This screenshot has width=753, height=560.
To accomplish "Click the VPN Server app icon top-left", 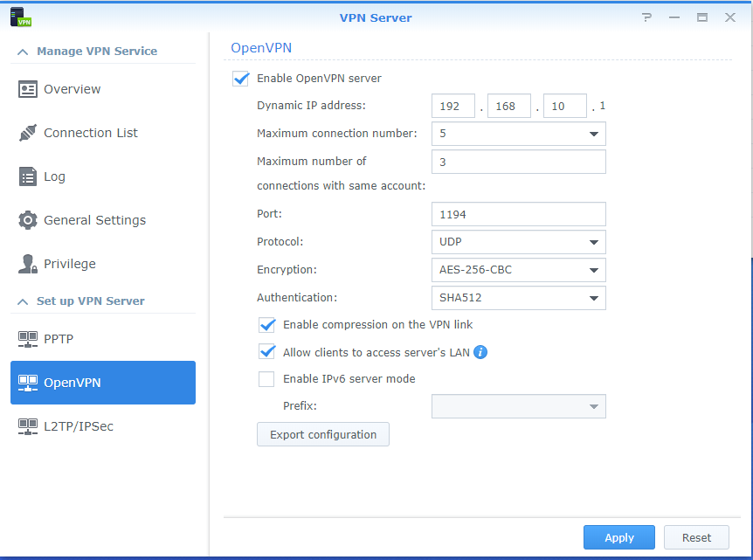I will (19, 17).
